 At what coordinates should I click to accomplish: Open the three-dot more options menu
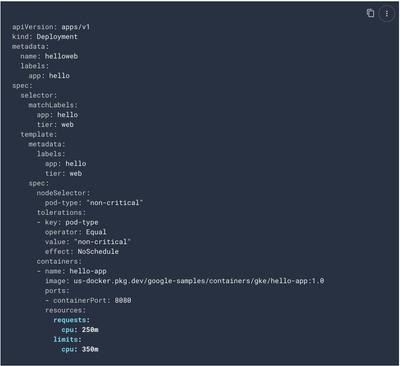(x=387, y=14)
